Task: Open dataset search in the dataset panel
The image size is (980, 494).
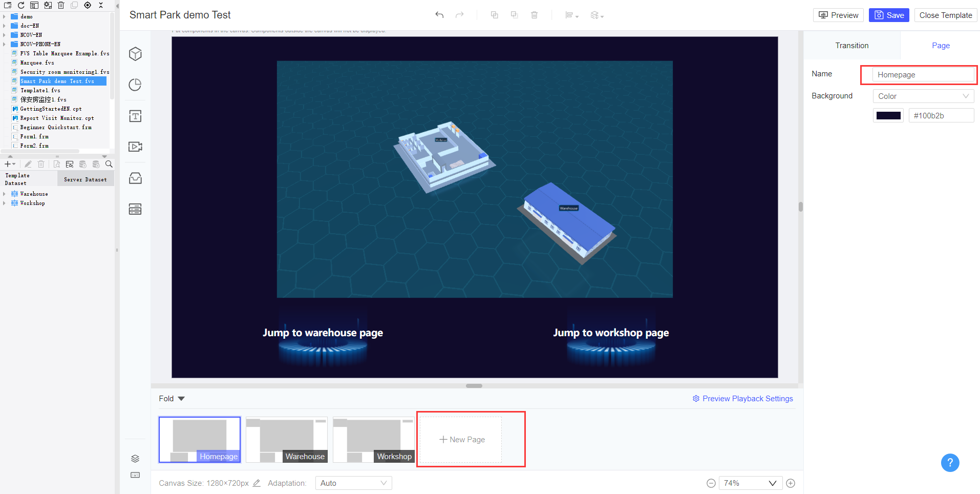Action: click(x=109, y=164)
